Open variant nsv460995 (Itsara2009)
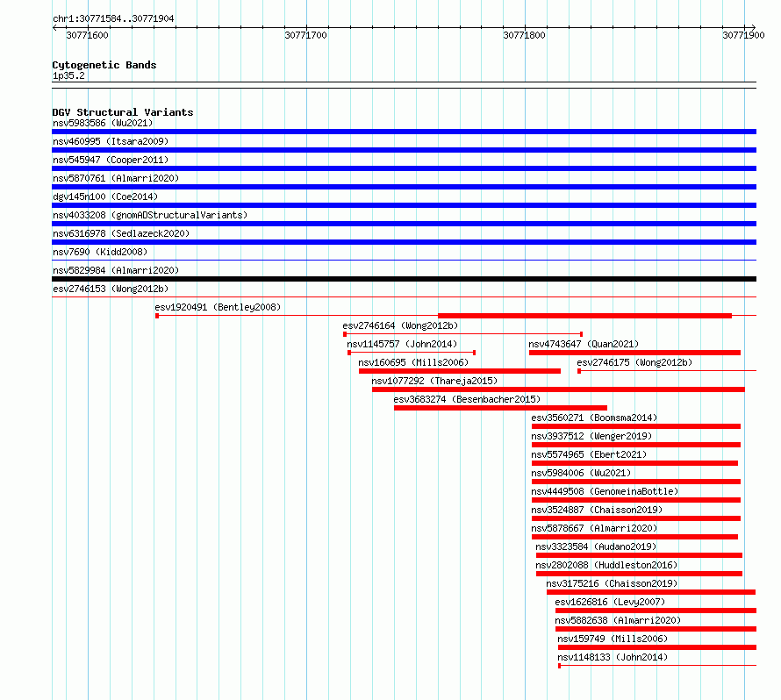Image resolution: width=781 pixels, height=700 pixels. (111, 141)
